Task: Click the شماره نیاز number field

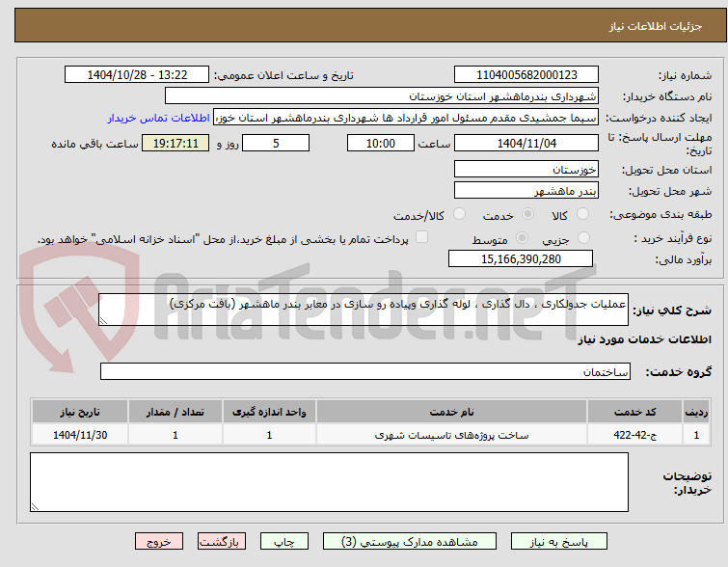Action: click(x=526, y=75)
